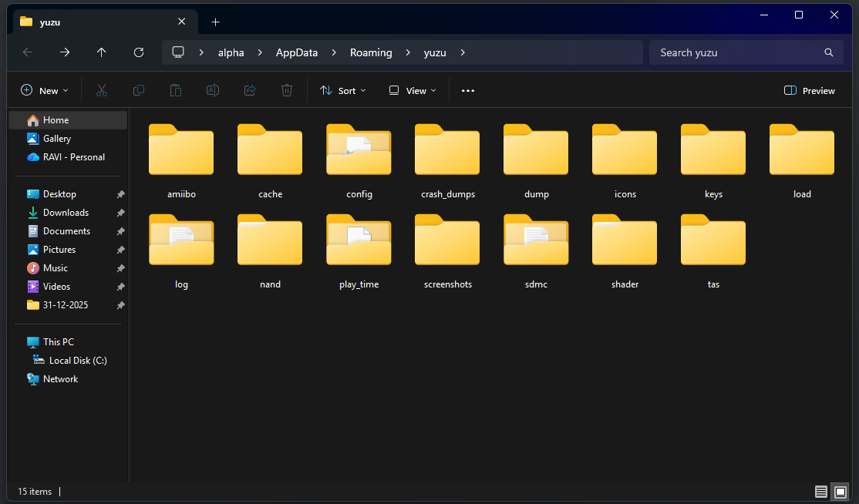Switch to compact details view in status bar
This screenshot has width=859, height=504.
pos(821,492)
